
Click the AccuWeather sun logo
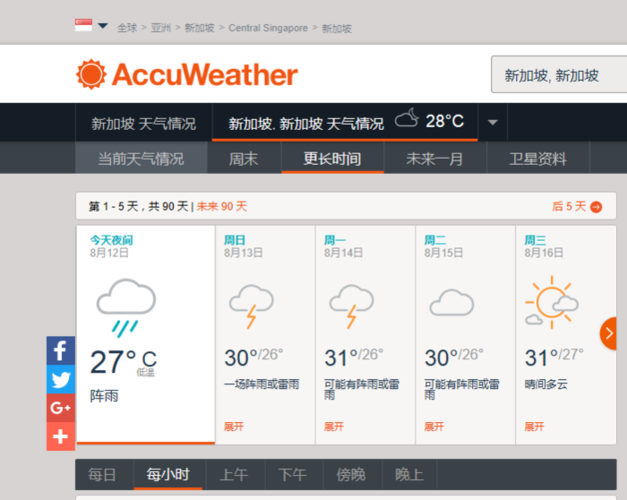pos(92,74)
